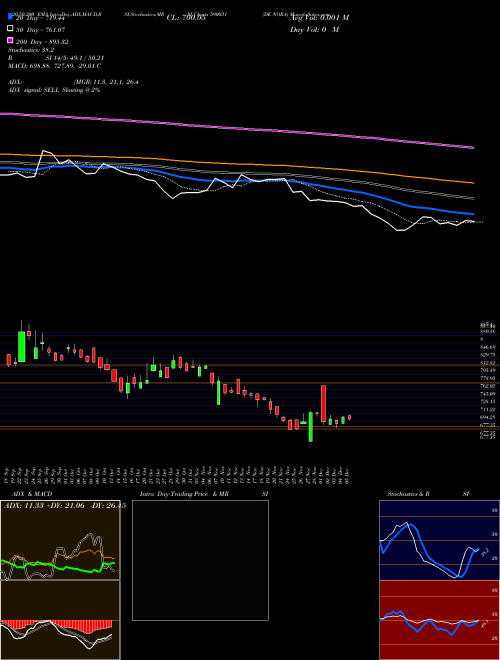Click the magenta 200 Day EMA legend swatch
This screenshot has width=500, height=660.
point(10,41)
